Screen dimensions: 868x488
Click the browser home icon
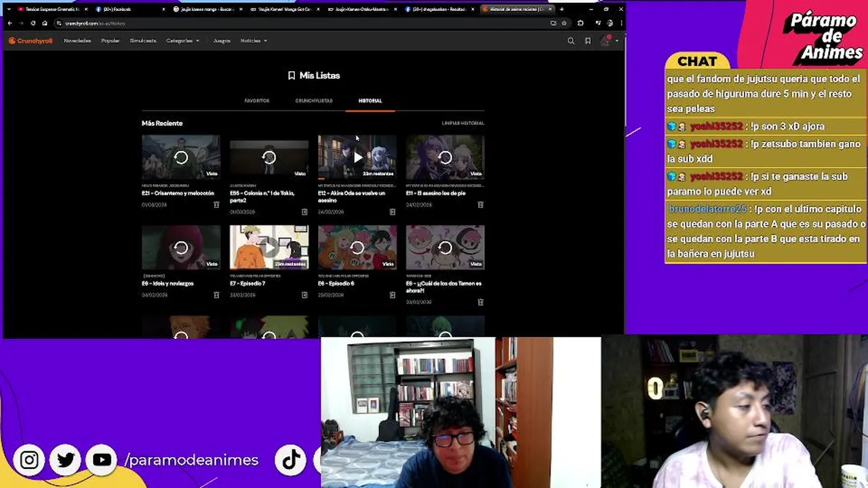(44, 23)
